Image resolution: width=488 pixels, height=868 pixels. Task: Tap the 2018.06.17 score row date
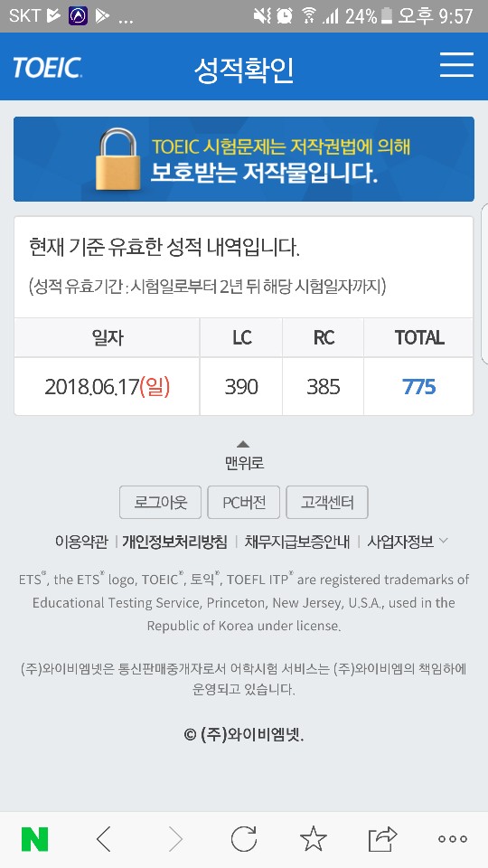click(x=108, y=386)
